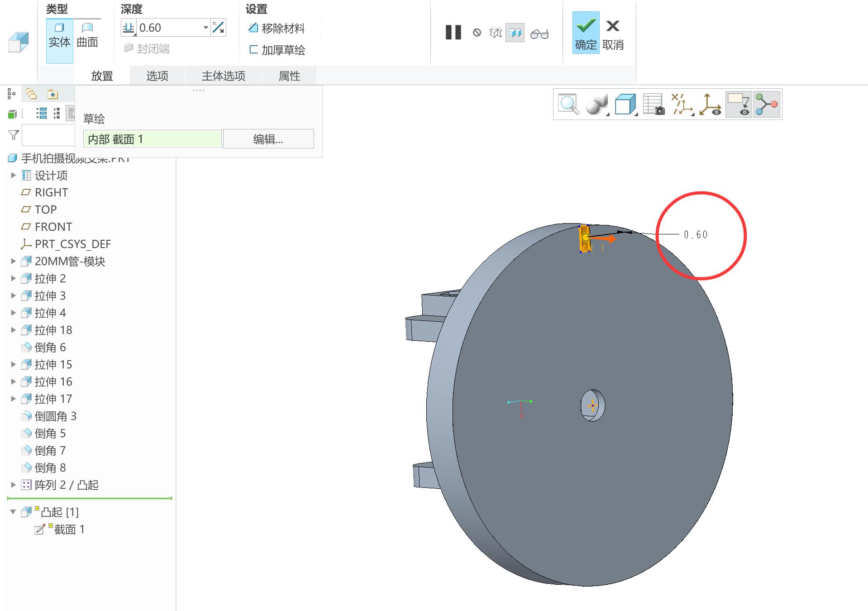The width and height of the screenshot is (868, 611).
Task: Click the no-preview icon
Action: tap(477, 33)
